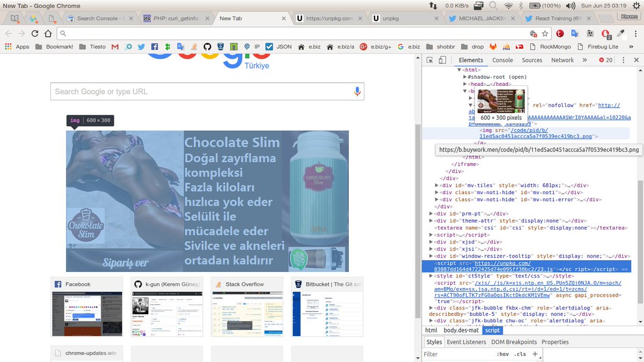
Task: Open the Stack Overflow bookmark icon
Action: (194, 47)
